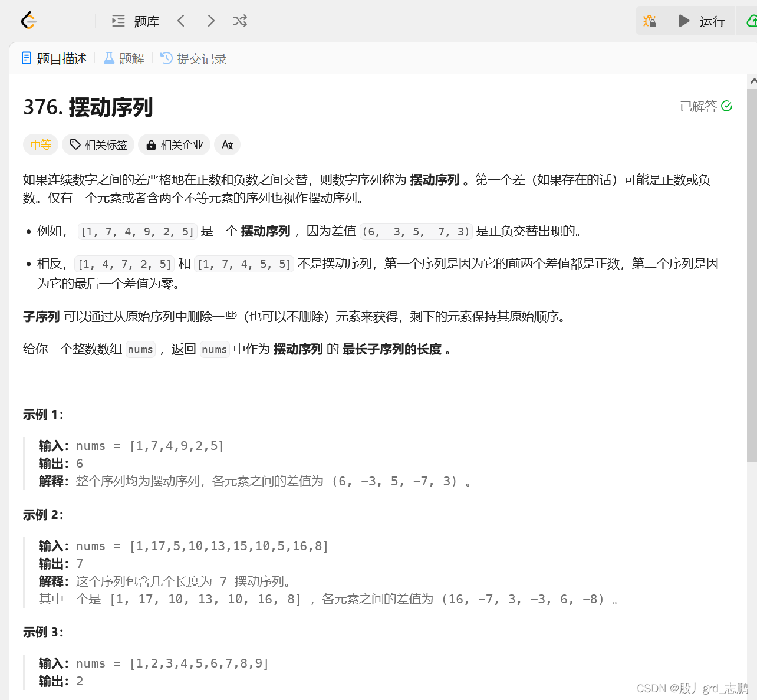Image resolution: width=757 pixels, height=700 pixels.
Task: Click example 1 input nums = [1,7,4,9,2,5]
Action: pyautogui.click(x=150, y=446)
